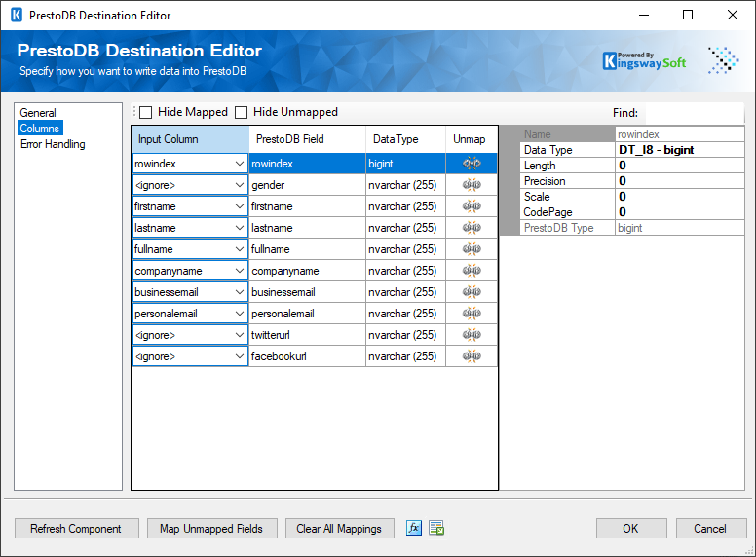This screenshot has width=756, height=557.
Task: Select the gender PrestoDB field cell
Action: [307, 185]
